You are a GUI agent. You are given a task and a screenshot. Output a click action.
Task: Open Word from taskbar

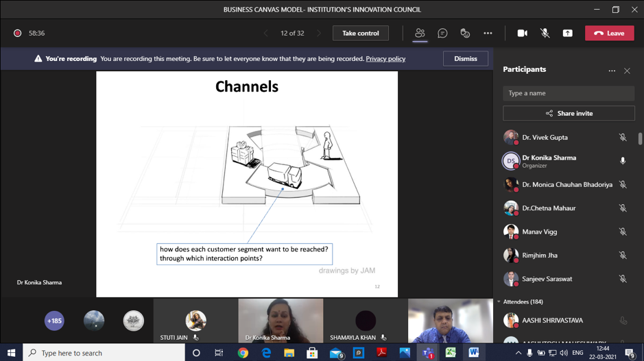click(x=473, y=353)
